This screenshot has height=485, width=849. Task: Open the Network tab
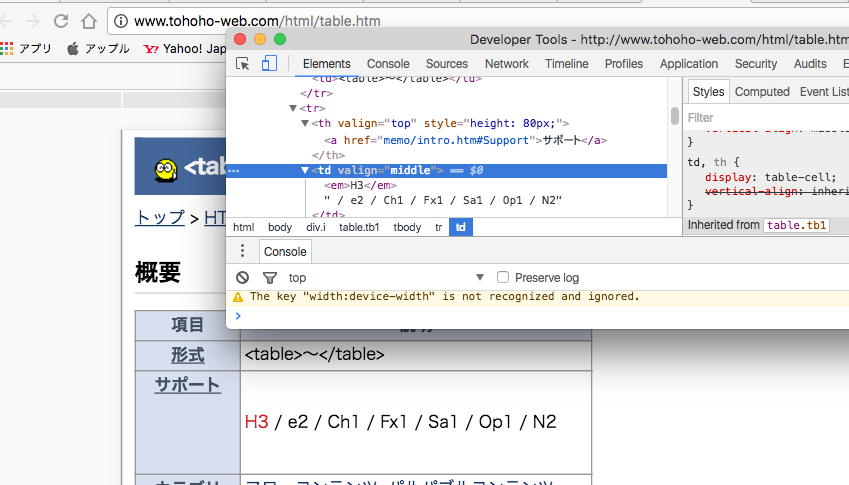507,64
